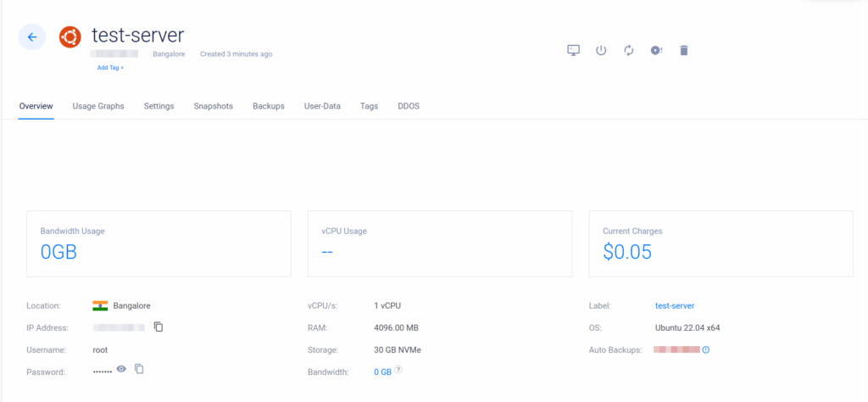Go to the Snapshots tab
868x402 pixels.
(x=213, y=106)
